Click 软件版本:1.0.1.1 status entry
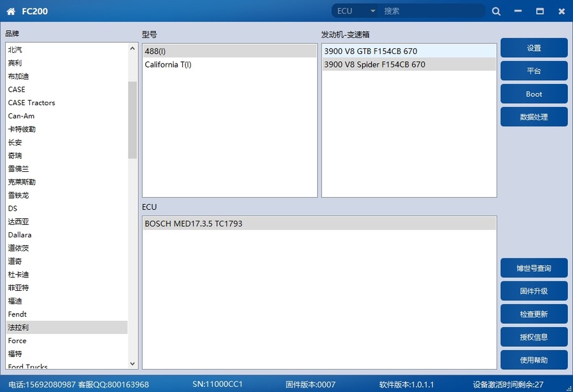Viewport: 573px width, 392px height. tap(406, 384)
